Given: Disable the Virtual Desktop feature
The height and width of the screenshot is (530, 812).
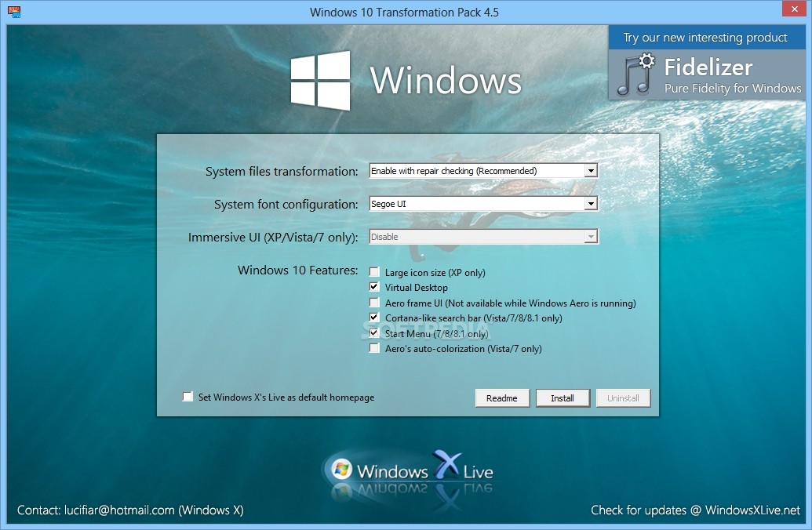Looking at the screenshot, I should point(374,287).
